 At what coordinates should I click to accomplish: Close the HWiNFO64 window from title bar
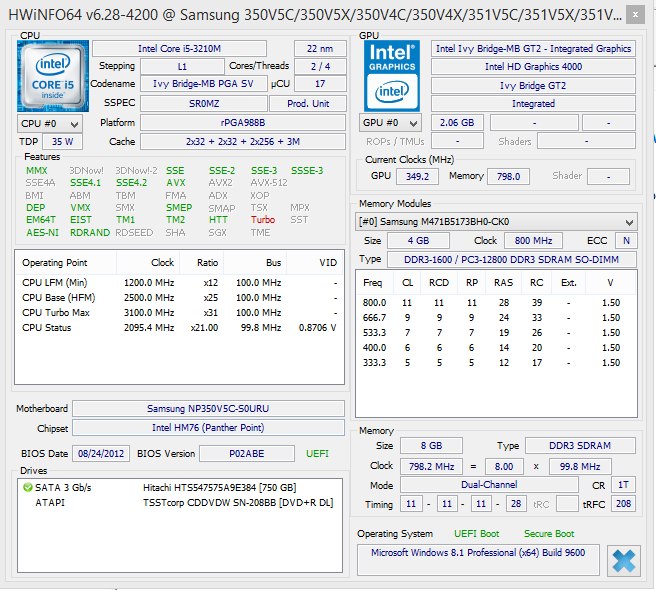635,15
